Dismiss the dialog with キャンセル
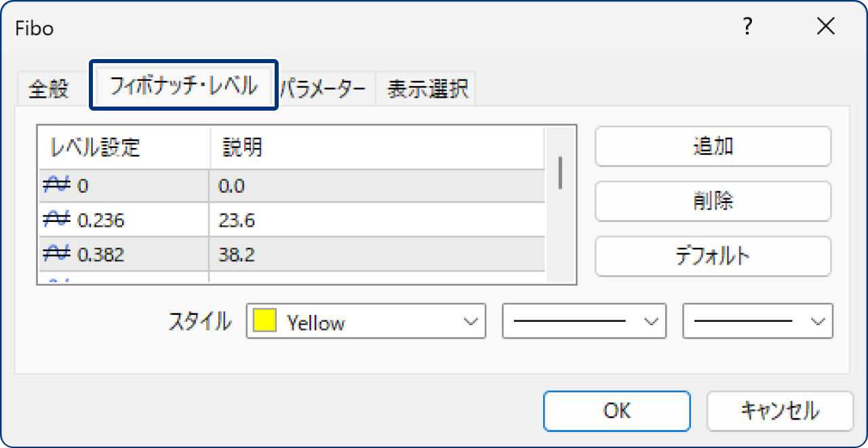This screenshot has width=868, height=448. pyautogui.click(x=779, y=411)
